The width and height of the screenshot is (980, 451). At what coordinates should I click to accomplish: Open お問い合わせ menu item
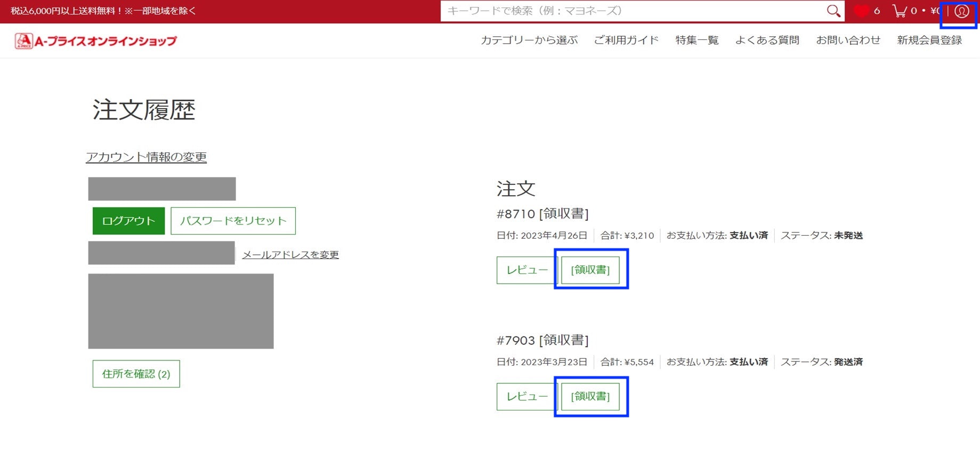[848, 41]
